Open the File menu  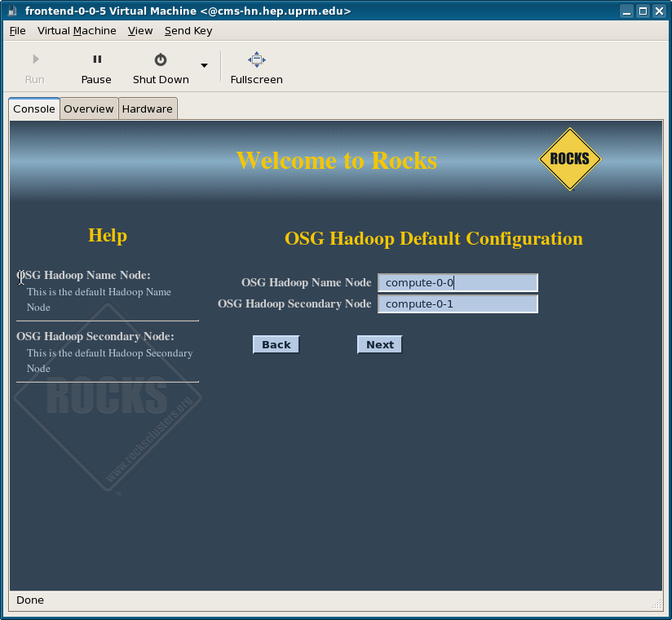tap(18, 31)
